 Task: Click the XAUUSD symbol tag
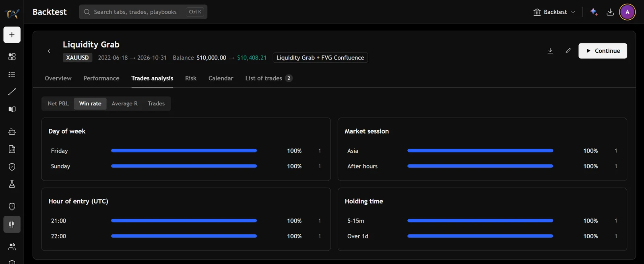click(x=77, y=58)
